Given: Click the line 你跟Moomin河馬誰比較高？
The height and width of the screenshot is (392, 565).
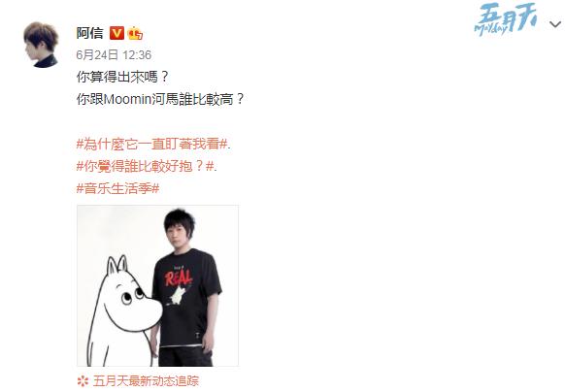Looking at the screenshot, I should point(160,99).
